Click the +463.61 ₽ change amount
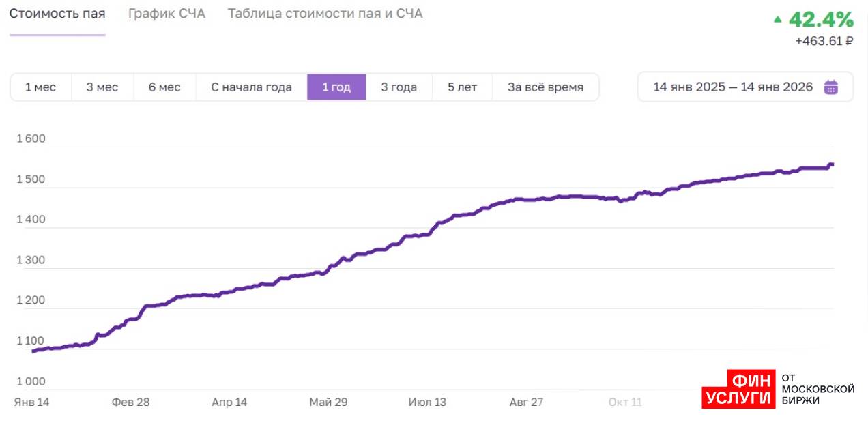Image resolution: width=868 pixels, height=423 pixels. 824,41
